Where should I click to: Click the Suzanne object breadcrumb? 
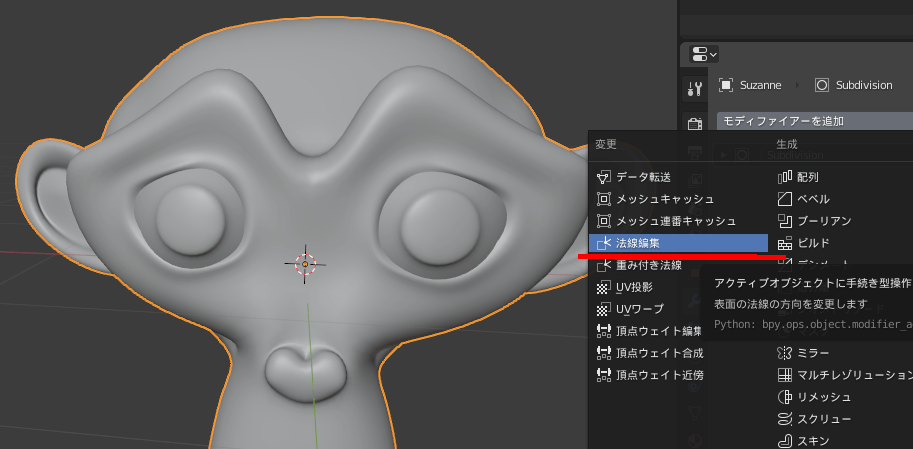point(750,85)
